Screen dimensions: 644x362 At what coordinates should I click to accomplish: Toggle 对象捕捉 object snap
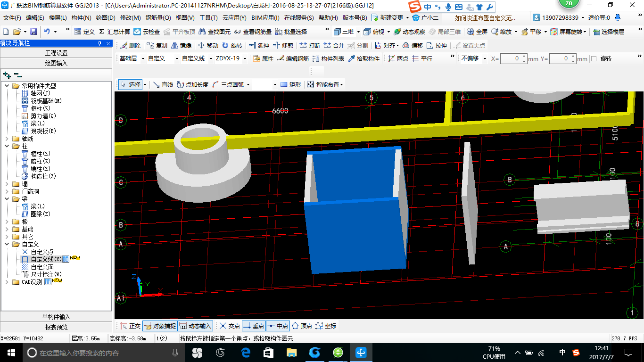click(x=160, y=326)
